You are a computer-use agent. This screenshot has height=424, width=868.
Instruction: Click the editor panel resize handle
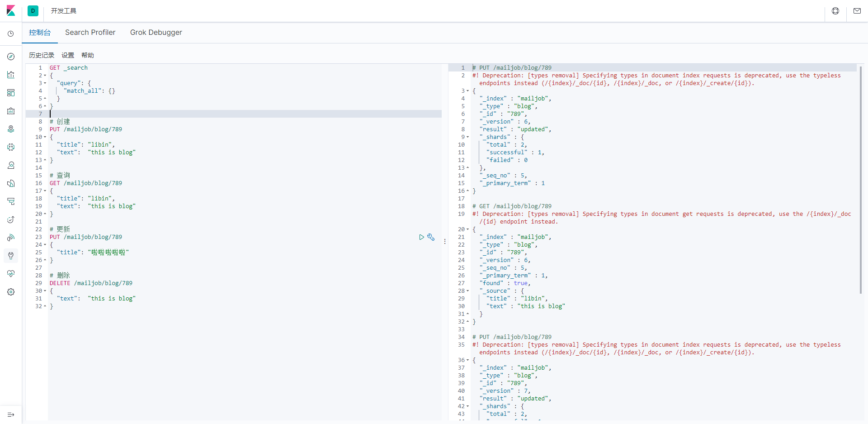[445, 242]
